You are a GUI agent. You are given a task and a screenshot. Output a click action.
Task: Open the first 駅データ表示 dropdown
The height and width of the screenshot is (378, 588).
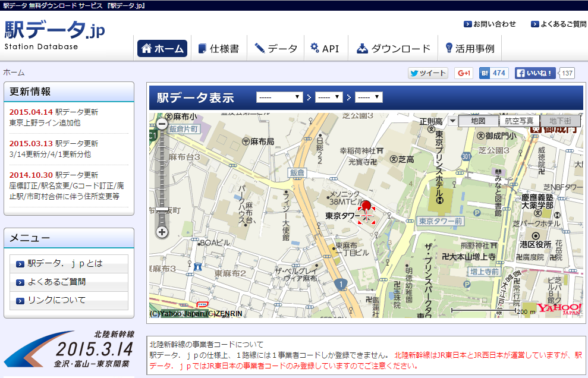tap(279, 97)
